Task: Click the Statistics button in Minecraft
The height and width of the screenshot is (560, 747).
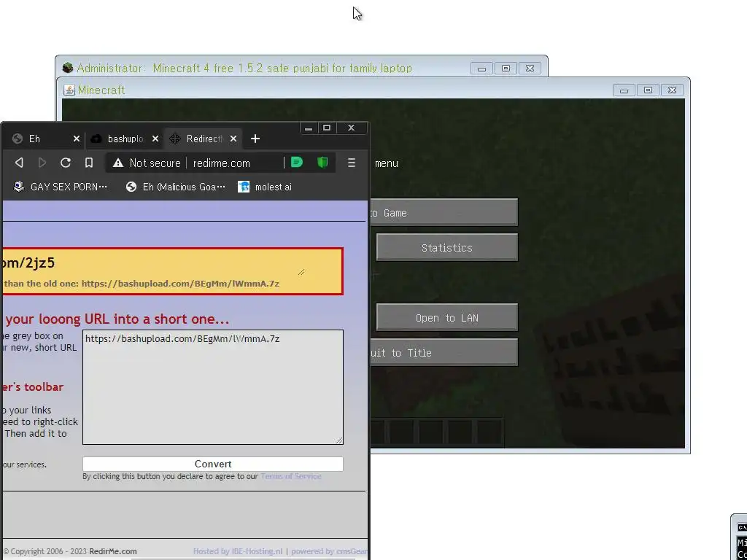Action: point(447,247)
